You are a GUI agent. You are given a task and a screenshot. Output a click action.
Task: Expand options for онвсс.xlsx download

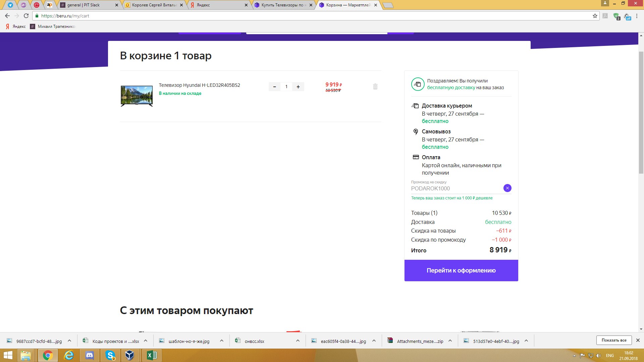coord(298,341)
